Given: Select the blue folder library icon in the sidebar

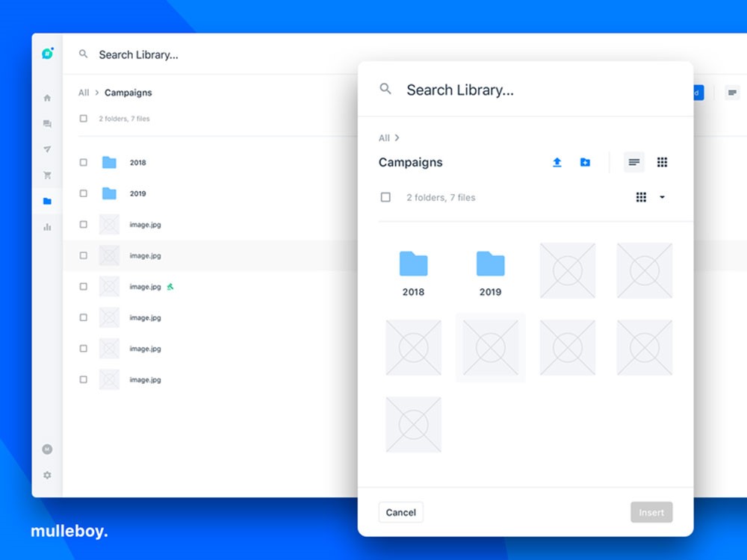Looking at the screenshot, I should point(47,201).
